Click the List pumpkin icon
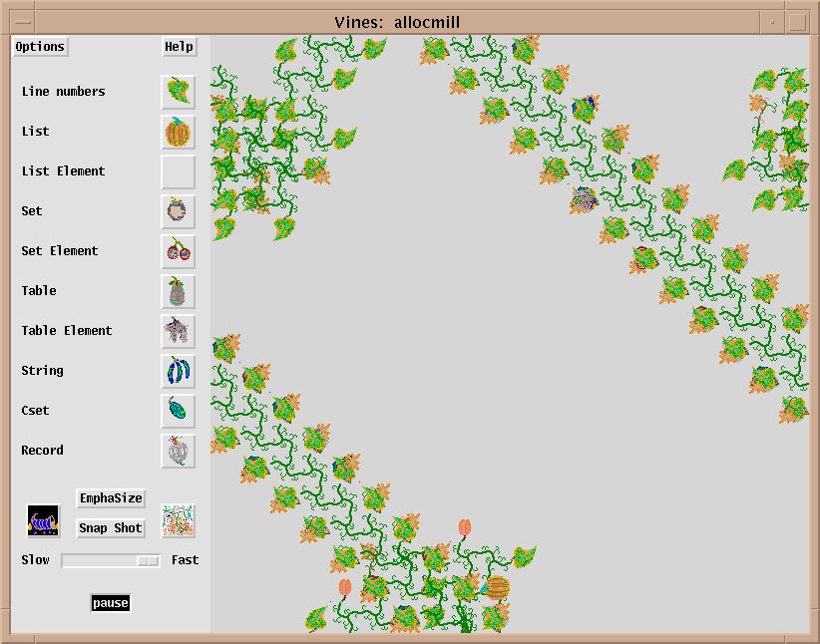This screenshot has height=644, width=820. click(179, 132)
